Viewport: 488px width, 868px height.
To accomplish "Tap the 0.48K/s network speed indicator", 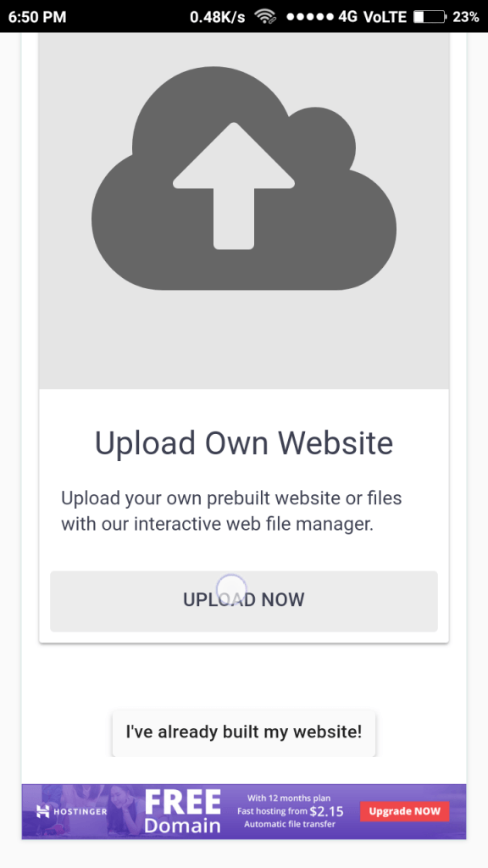I will click(x=218, y=17).
